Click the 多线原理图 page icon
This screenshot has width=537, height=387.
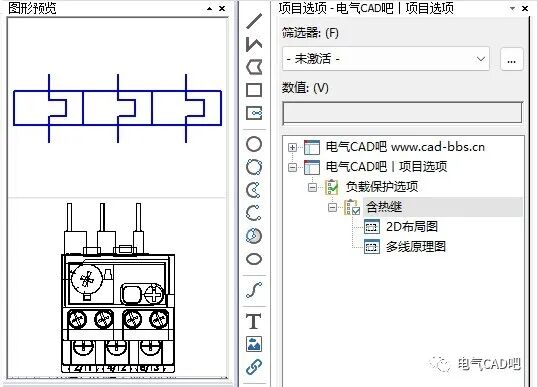372,247
